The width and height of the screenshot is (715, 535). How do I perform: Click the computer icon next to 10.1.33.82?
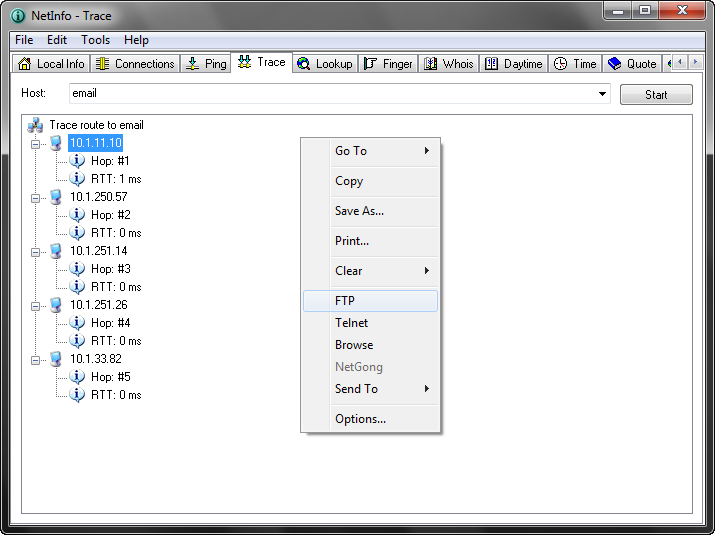pyautogui.click(x=57, y=359)
